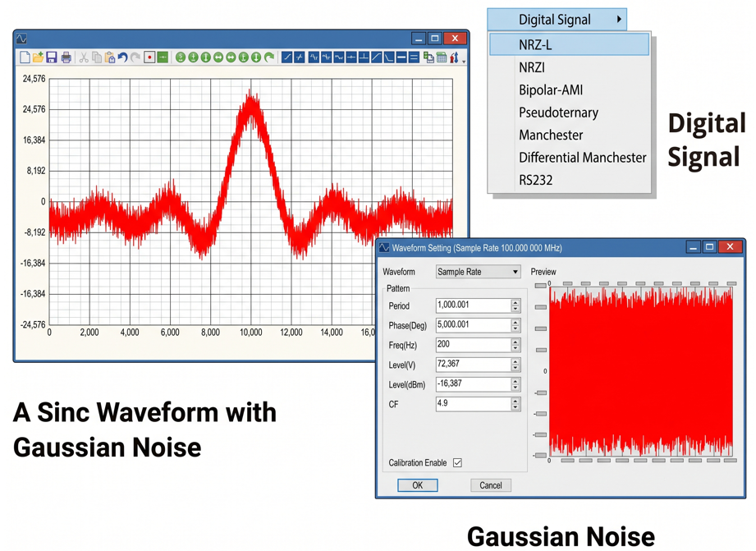Click the red dot record icon
Image resolution: width=756 pixels, height=551 pixels.
(149, 58)
